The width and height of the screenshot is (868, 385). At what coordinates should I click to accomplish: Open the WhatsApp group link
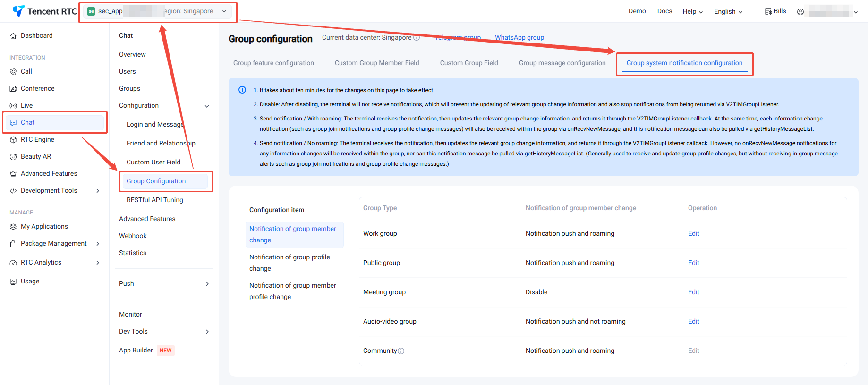519,38
